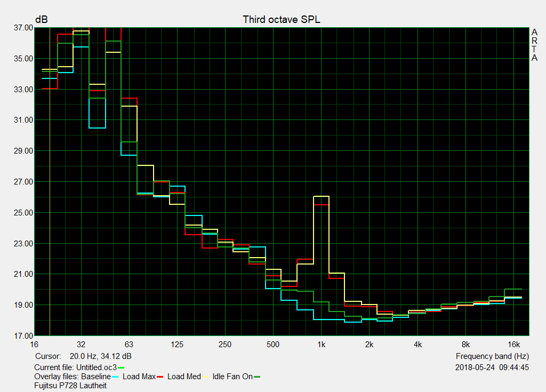Click the 33.00 y-axis value
Screen dimensions: 546x392
click(x=23, y=90)
